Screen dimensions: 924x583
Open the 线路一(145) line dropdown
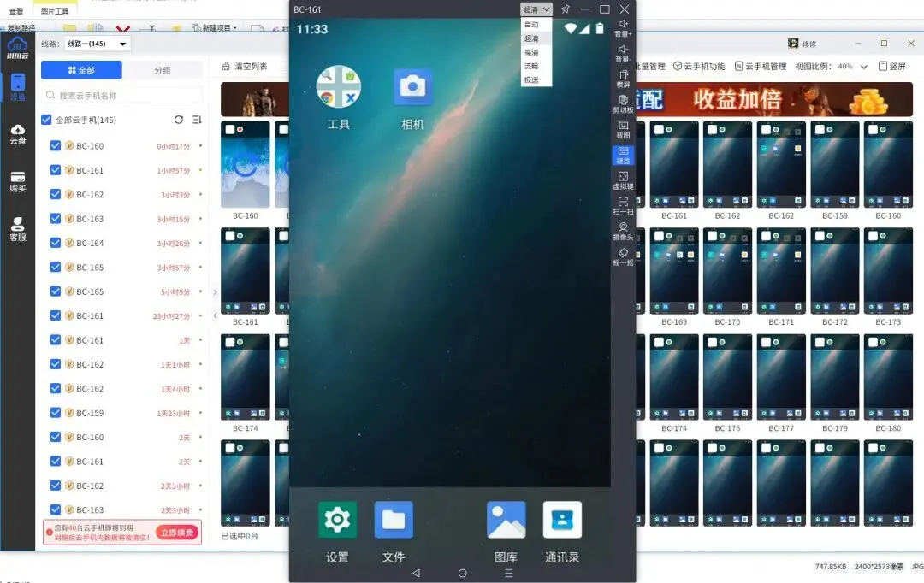coord(98,44)
